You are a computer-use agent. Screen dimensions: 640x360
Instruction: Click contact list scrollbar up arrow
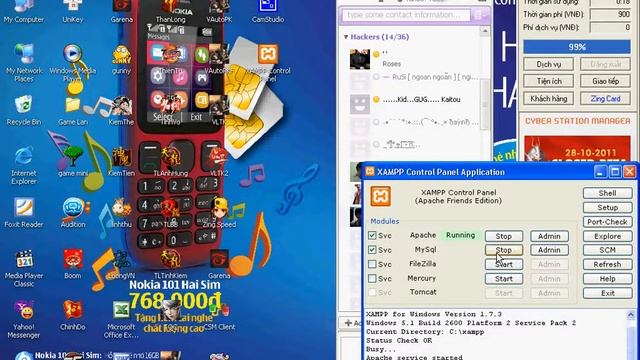pos(485,31)
